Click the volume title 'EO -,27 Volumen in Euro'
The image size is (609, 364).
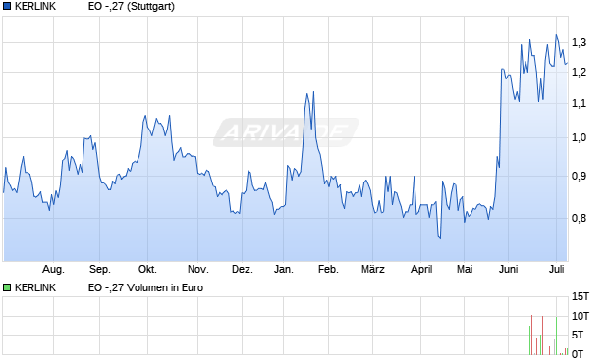145,287
